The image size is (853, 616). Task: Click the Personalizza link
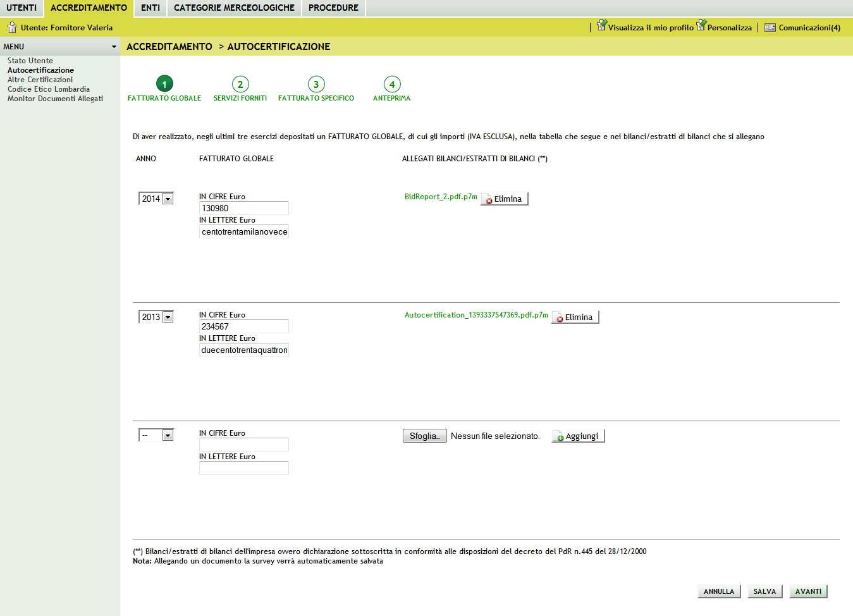click(730, 28)
